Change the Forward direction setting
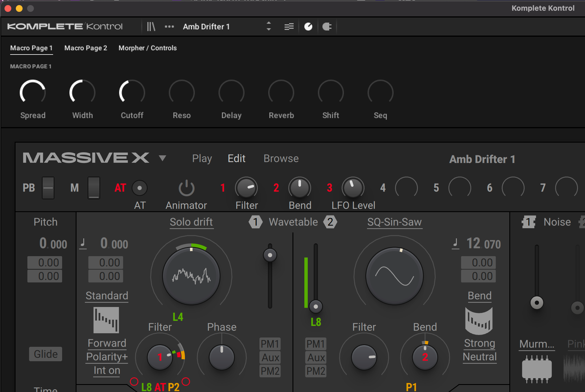The width and height of the screenshot is (585, 392). 107,343
